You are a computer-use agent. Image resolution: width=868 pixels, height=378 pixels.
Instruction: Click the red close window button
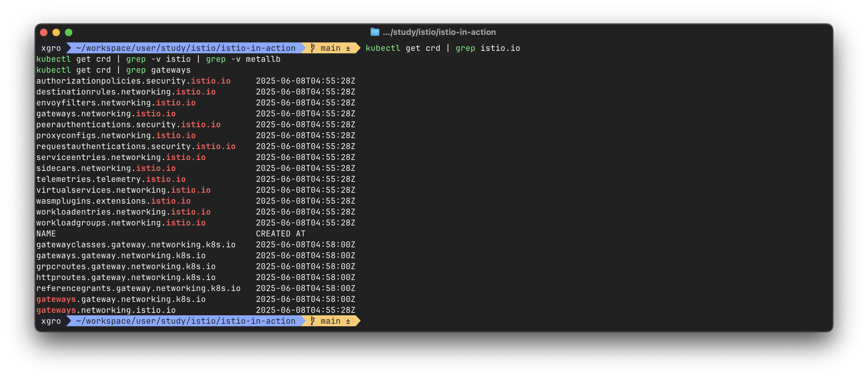[43, 32]
